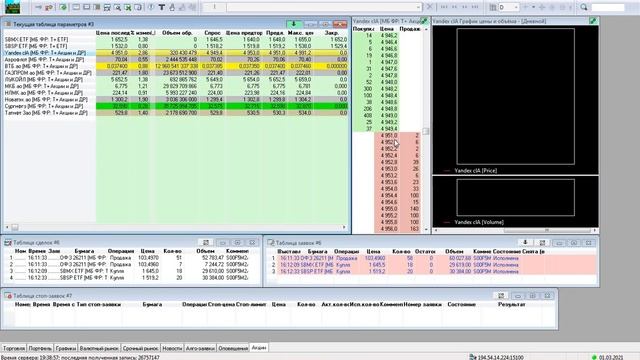Select the Новатэк ао row
The image size is (640, 360).
click(176, 99)
